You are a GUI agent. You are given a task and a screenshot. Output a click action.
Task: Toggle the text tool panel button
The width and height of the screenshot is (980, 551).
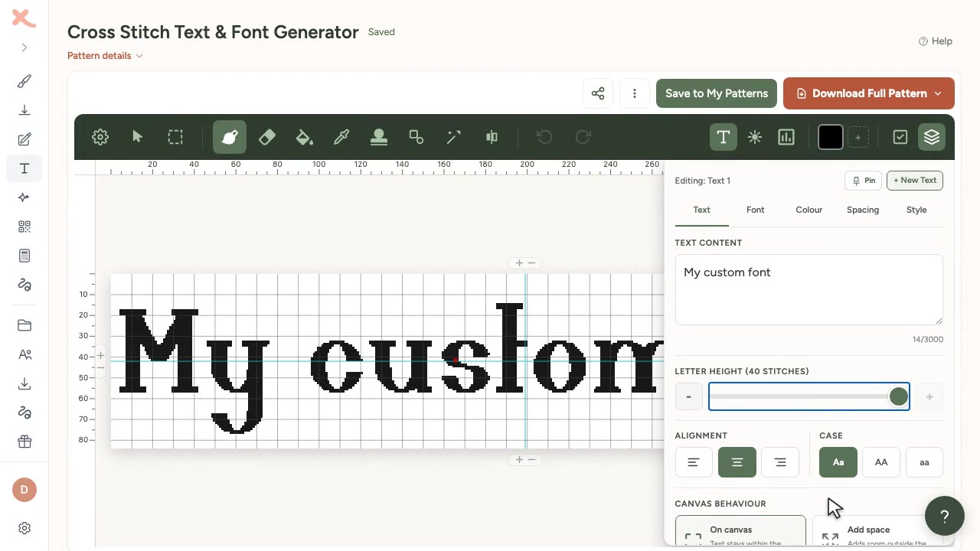tap(723, 137)
